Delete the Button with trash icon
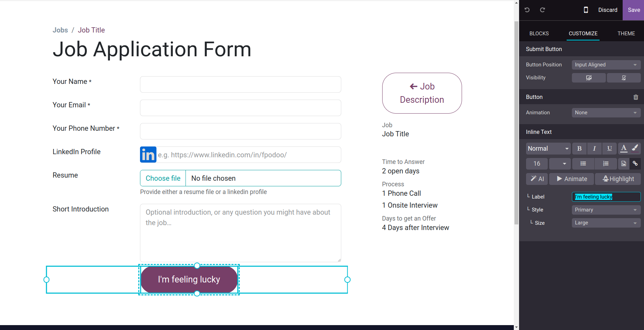This screenshot has width=644, height=330. (x=636, y=97)
